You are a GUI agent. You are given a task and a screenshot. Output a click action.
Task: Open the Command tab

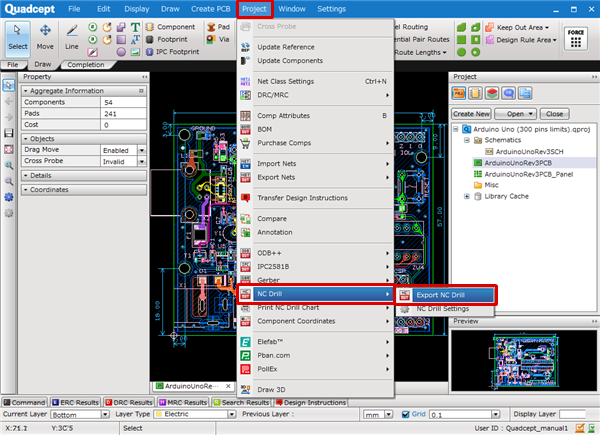[x=24, y=402]
